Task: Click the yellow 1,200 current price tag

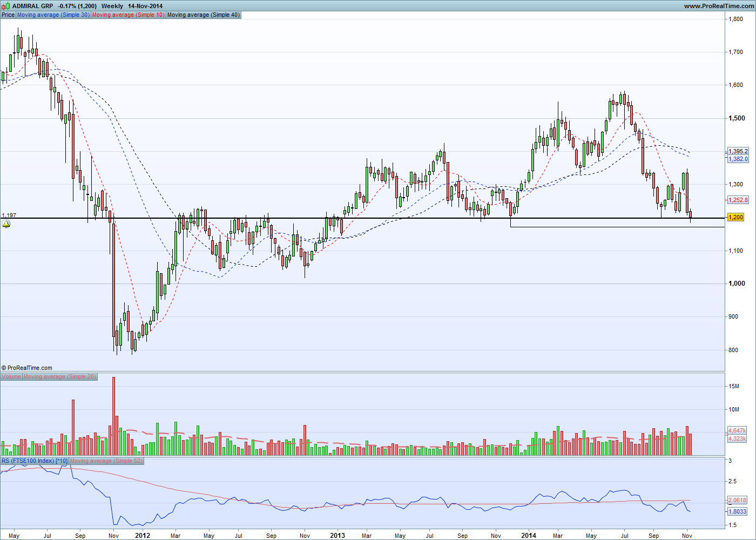Action: [735, 217]
